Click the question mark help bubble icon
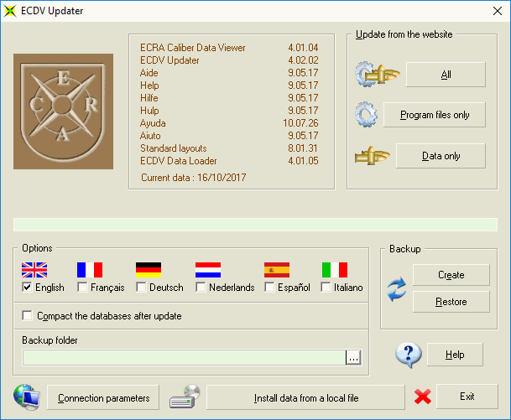511x420 pixels. (x=409, y=355)
